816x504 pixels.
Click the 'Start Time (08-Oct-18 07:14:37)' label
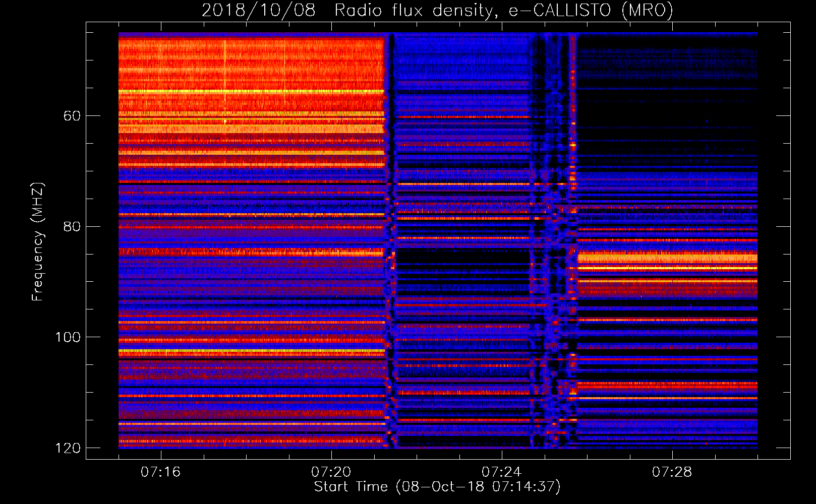click(x=437, y=487)
